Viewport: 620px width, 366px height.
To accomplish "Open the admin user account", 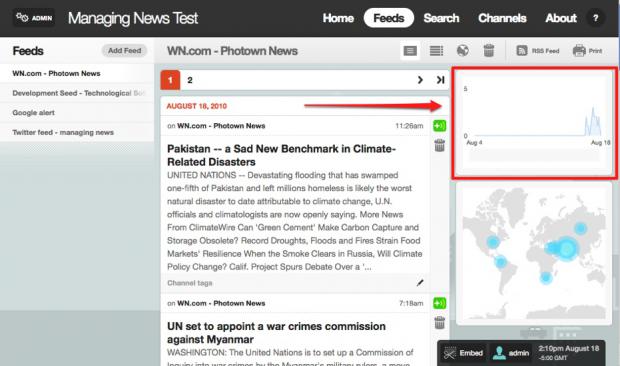I will coord(510,353).
